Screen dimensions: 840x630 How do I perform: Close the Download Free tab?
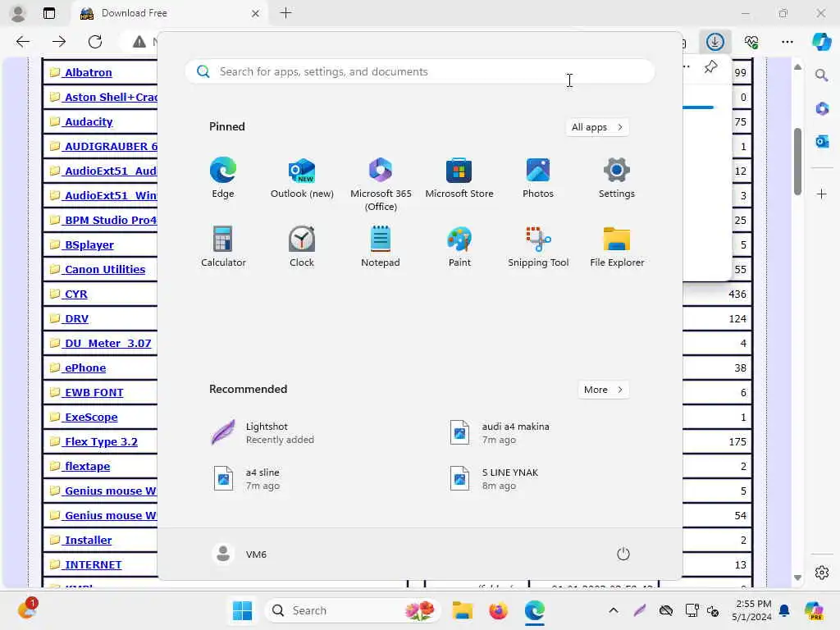256,13
